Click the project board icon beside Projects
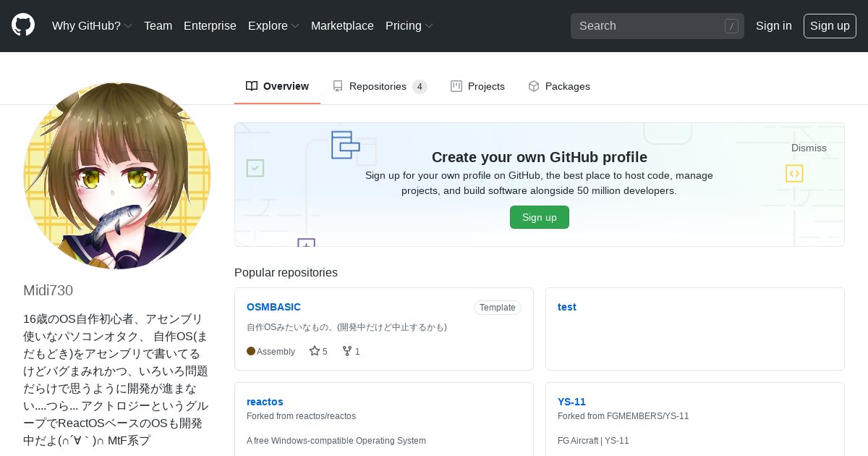The height and width of the screenshot is (456, 868). pyautogui.click(x=456, y=86)
